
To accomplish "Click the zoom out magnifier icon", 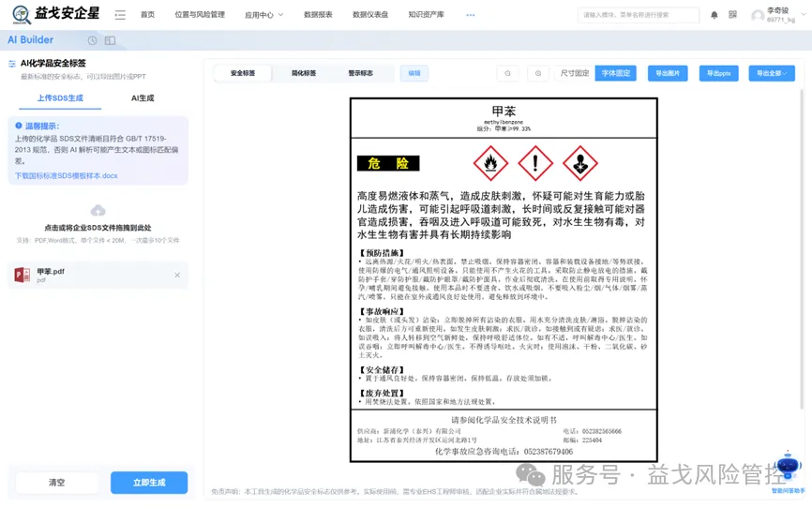I will pyautogui.click(x=507, y=73).
